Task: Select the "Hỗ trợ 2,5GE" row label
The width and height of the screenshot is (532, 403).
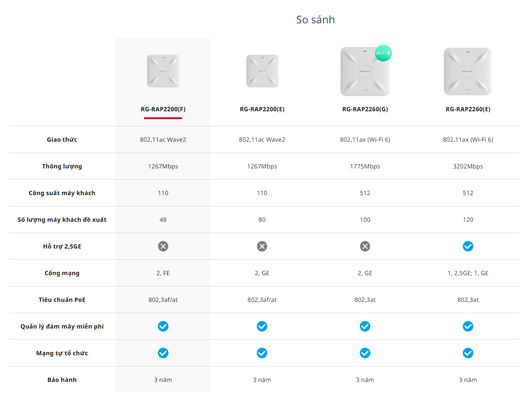Action: 62,246
